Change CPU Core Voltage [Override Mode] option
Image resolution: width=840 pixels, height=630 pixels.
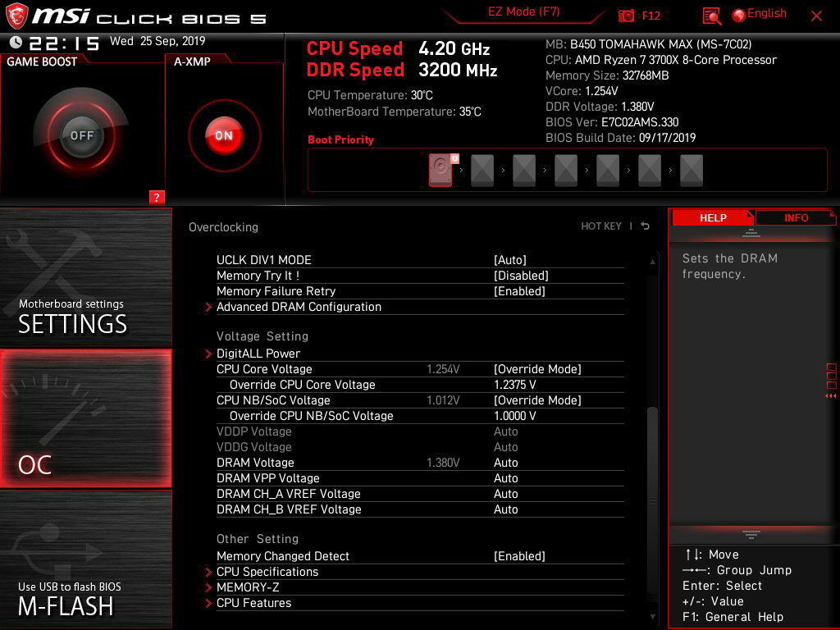537,369
